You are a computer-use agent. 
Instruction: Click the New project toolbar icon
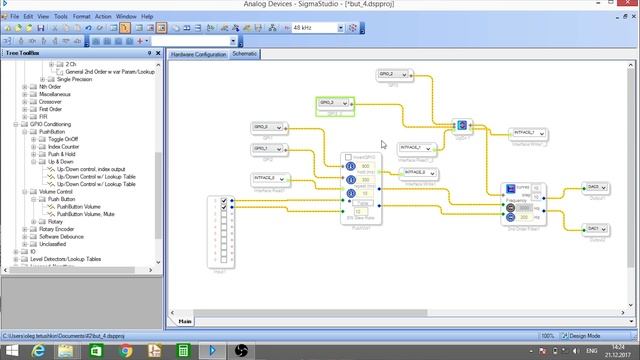click(8, 28)
